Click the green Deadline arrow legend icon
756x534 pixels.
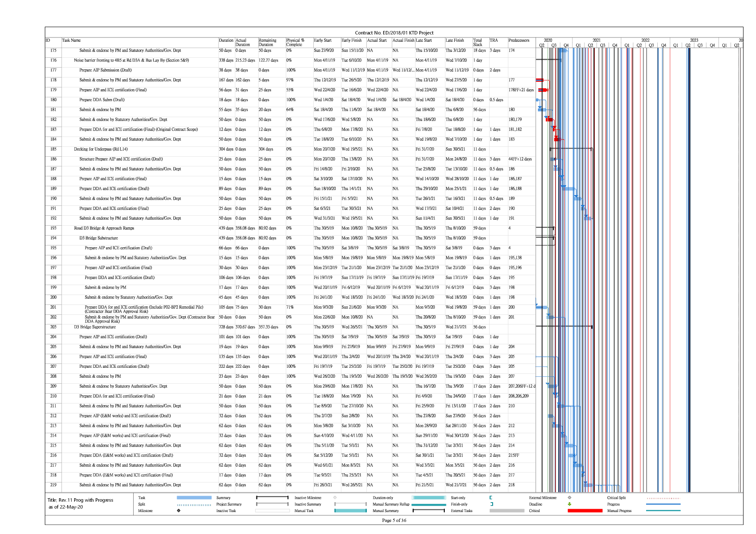(x=569, y=504)
